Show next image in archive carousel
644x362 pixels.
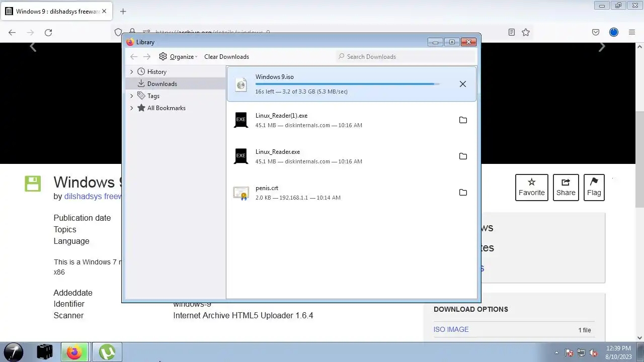pos(602,47)
